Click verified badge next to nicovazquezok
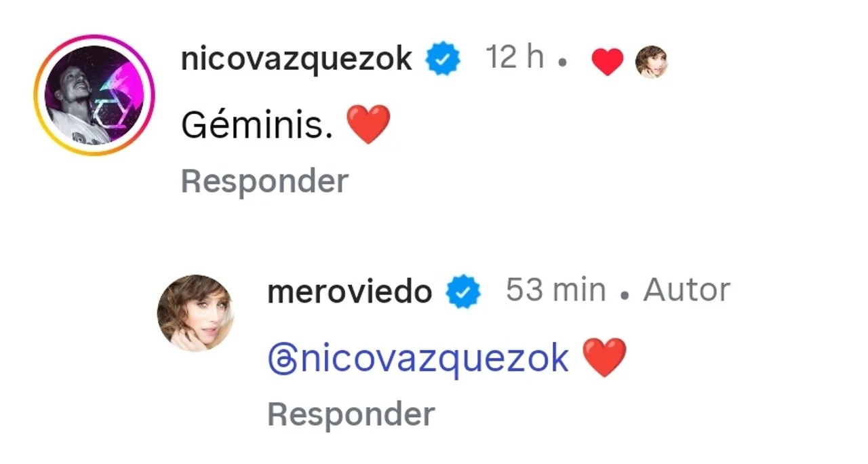 (x=443, y=60)
